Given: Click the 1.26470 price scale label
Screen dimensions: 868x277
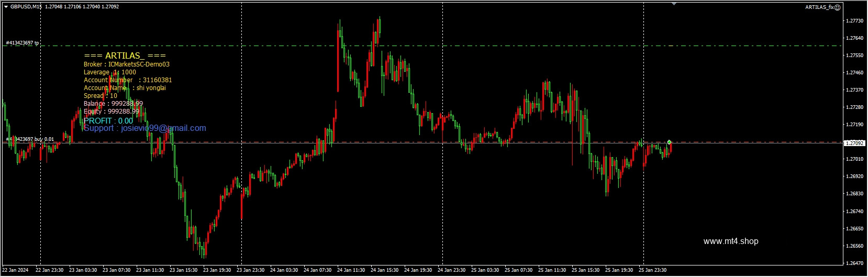Looking at the screenshot, I should (854, 263).
